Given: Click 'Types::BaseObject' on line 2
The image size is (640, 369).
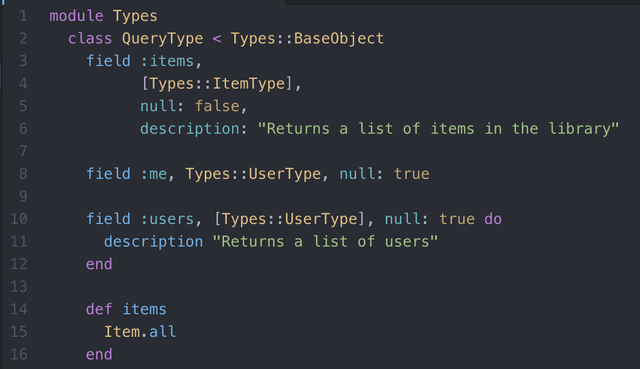Looking at the screenshot, I should click(x=307, y=39).
